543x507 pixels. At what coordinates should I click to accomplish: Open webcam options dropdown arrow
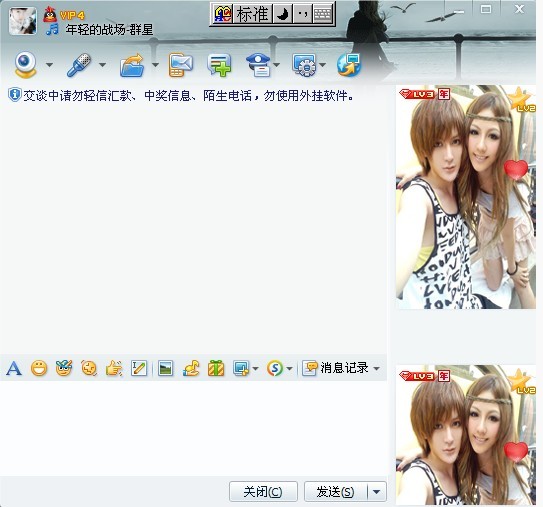pyautogui.click(x=49, y=65)
